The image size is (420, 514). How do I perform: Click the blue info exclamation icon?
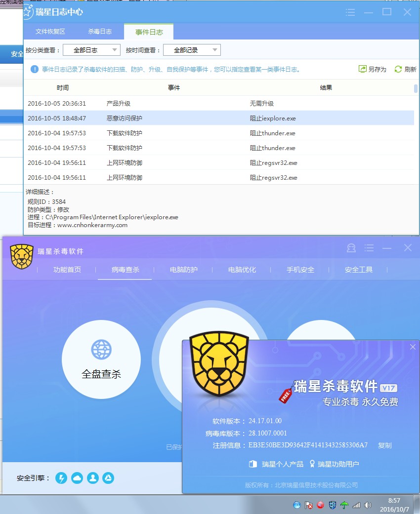(x=35, y=69)
